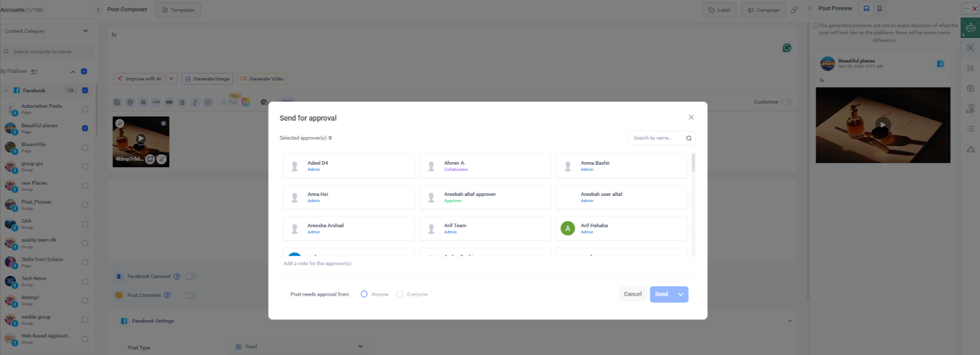
Task: Click the green A avatar of Arif Hahaha
Action: tap(568, 228)
